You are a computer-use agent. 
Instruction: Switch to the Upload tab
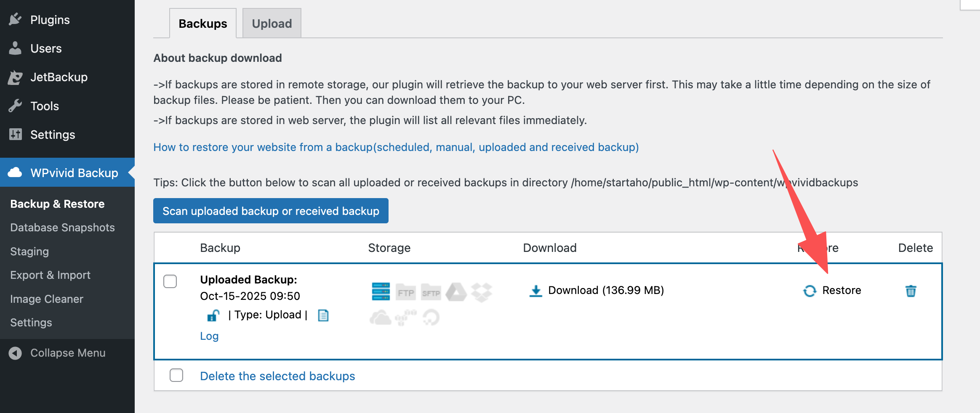(272, 24)
